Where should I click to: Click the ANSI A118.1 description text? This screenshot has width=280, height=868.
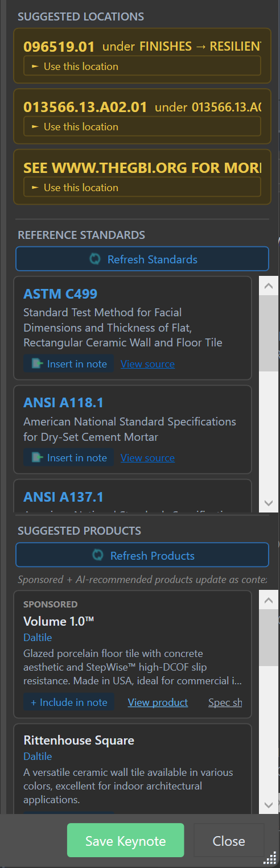[x=130, y=429]
